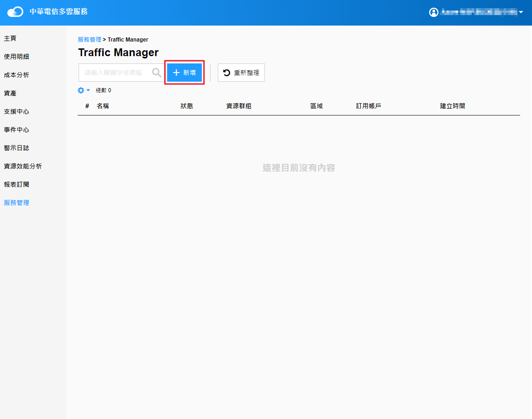Click the cloud logo icon in header
Screen dimensions: 532x419
tap(15, 12)
